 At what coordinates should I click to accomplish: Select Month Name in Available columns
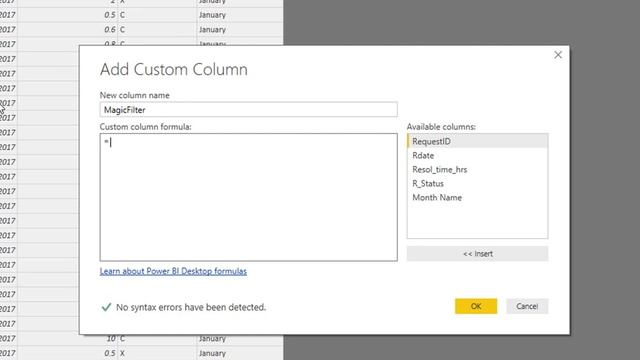(477, 198)
